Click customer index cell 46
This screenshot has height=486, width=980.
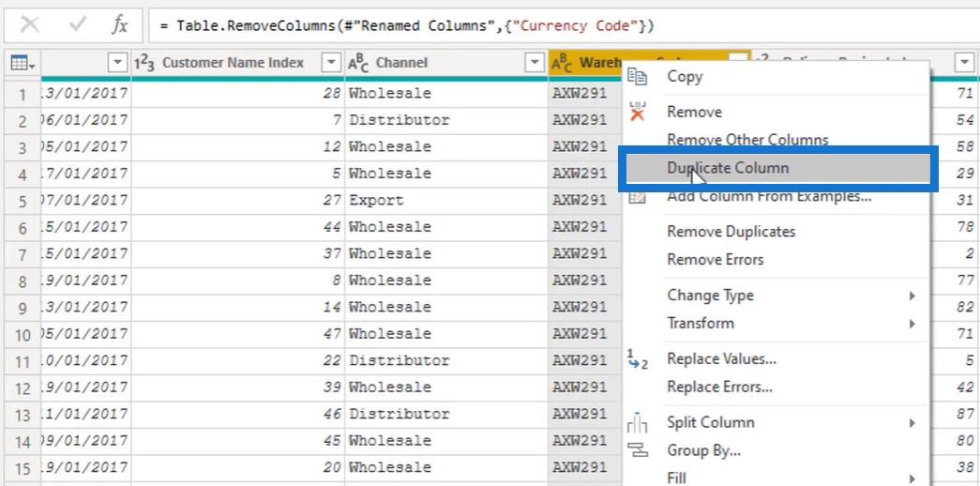(237, 414)
